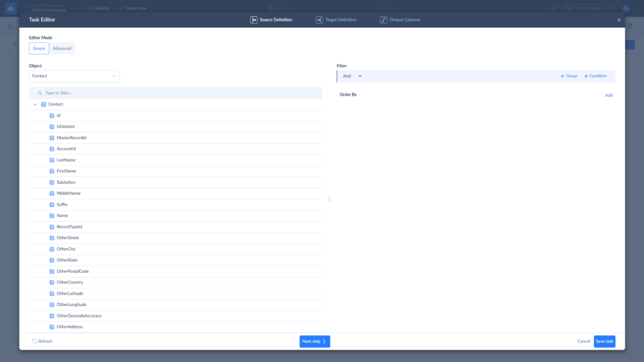Viewport: 644px width, 362px height.
Task: Uncheck the OtherPostalCode checkbox
Action: 52,271
